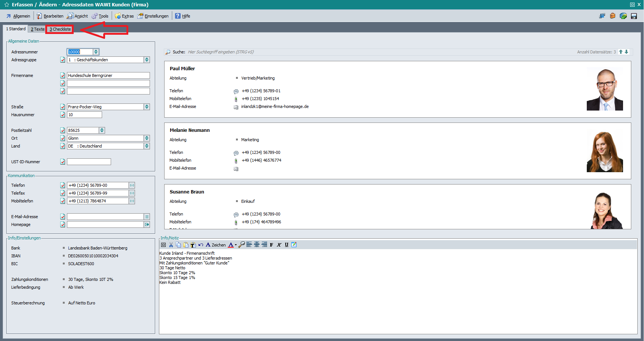644x341 pixels.
Task: Click the scissors cut icon in Info/Notiz
Action: point(171,245)
